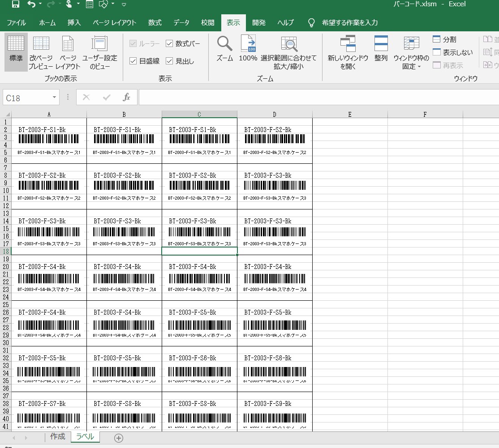
Task: Click caption BT-2003-F-S2-Bkスマホケース2 in column D
Action: coord(275,153)
